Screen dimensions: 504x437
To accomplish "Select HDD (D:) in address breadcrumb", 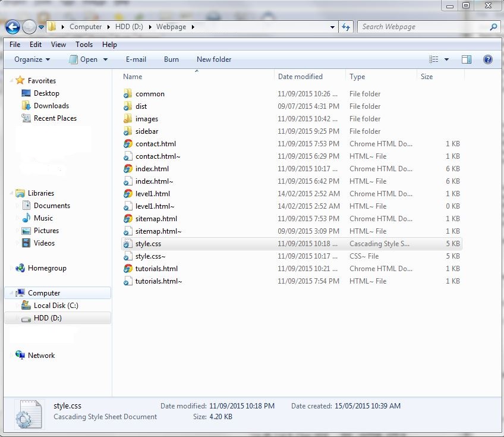I will 129,27.
